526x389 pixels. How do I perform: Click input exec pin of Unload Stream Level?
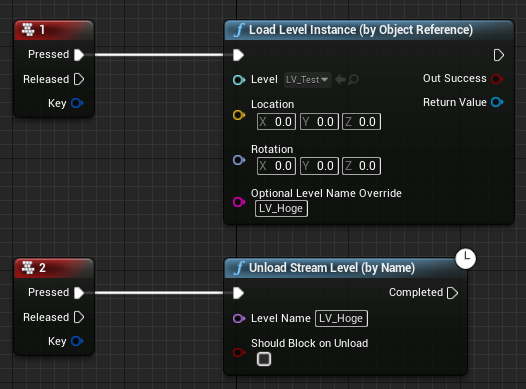[x=238, y=293]
